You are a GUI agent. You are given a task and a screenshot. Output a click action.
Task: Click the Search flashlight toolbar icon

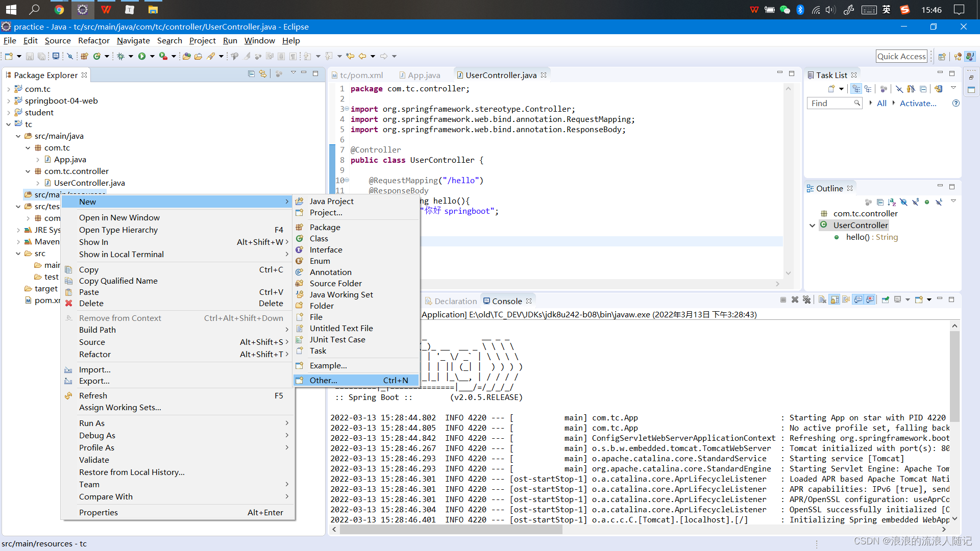click(x=211, y=56)
